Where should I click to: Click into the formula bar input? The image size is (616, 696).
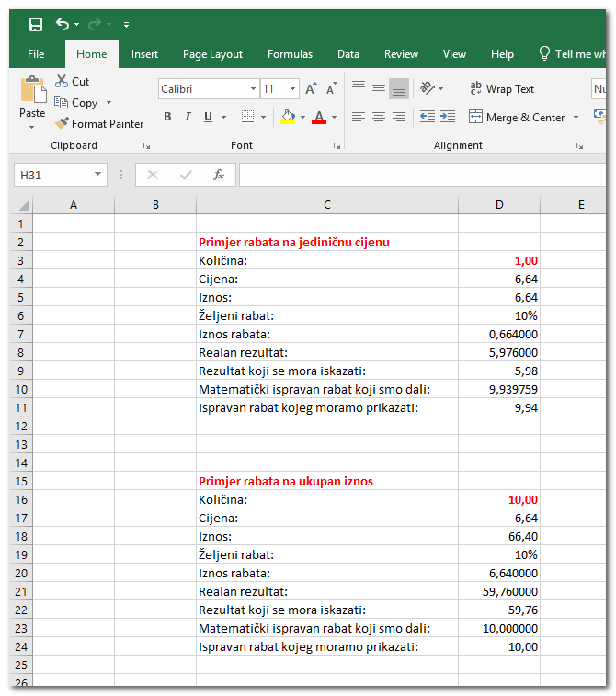coord(422,175)
